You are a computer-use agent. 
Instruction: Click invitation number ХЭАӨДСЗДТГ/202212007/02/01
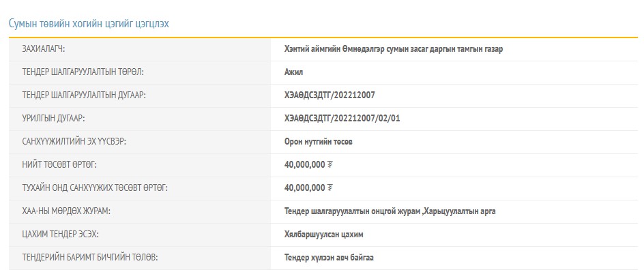click(342, 119)
